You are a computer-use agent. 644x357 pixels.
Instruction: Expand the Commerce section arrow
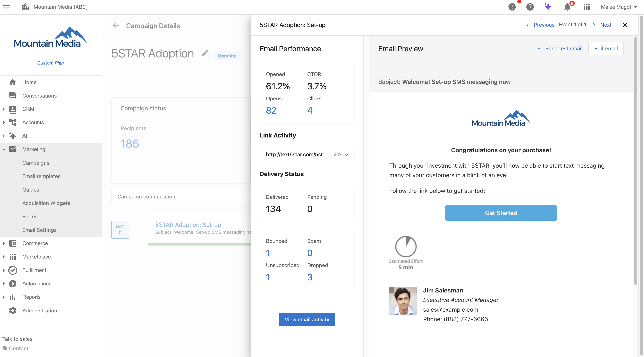4,243
